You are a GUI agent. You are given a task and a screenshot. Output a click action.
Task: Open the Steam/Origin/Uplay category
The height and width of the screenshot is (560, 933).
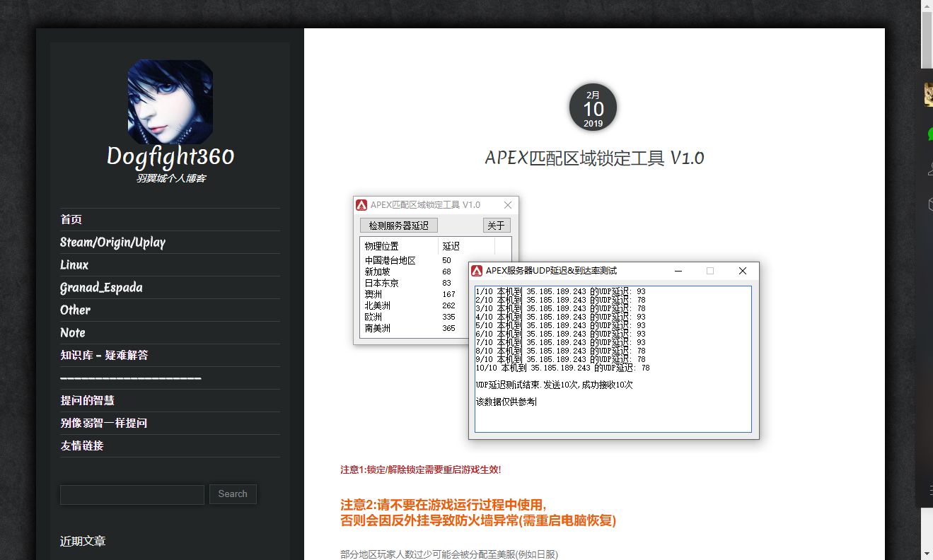point(112,243)
